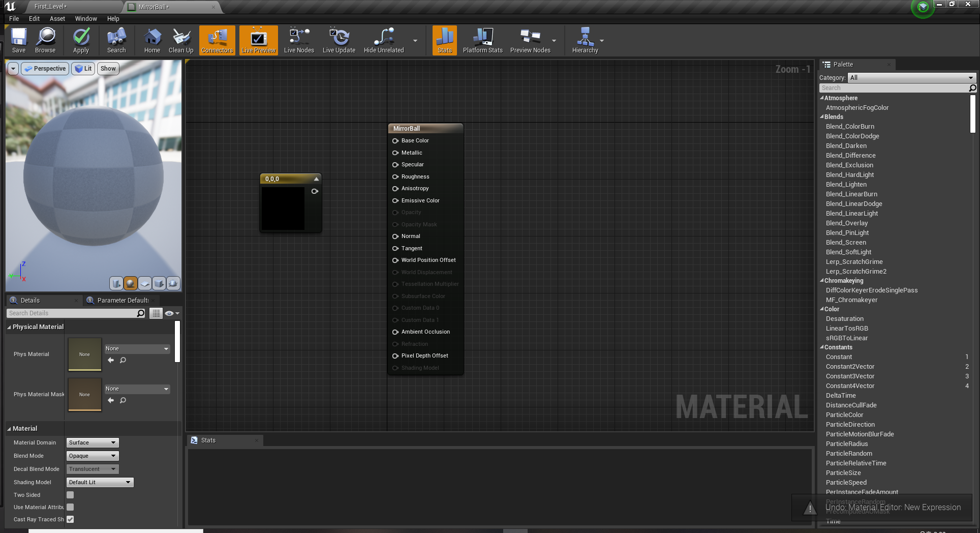This screenshot has height=533, width=980.
Task: Open Phys Material None dropdown
Action: click(x=137, y=348)
